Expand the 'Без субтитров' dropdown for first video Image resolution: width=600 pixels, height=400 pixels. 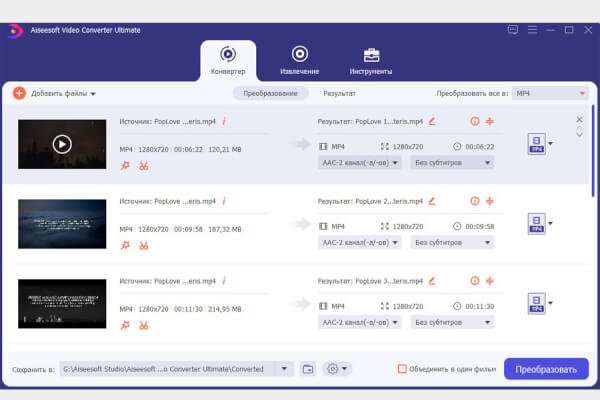(452, 162)
